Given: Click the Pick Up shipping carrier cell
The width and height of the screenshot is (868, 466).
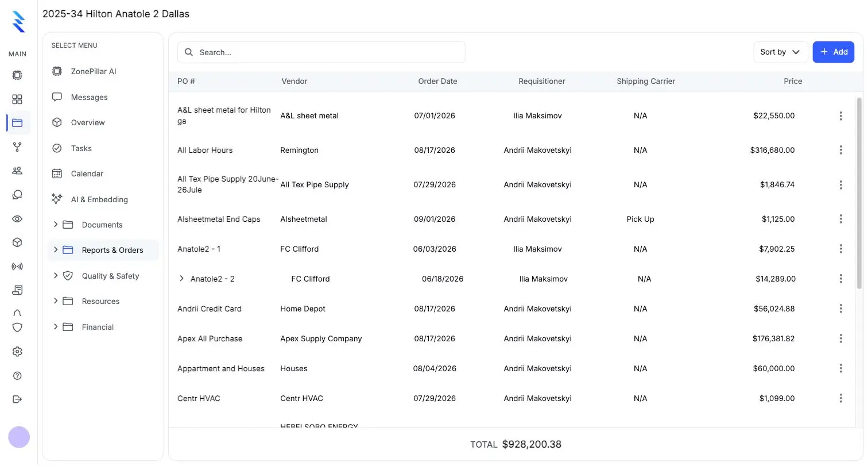Looking at the screenshot, I should coord(641,219).
